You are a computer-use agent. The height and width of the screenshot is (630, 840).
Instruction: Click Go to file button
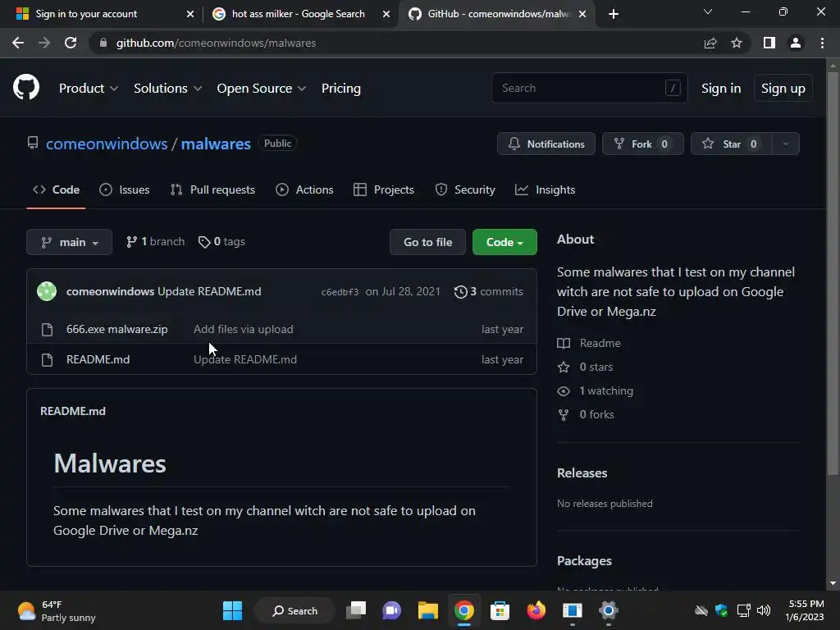[427, 242]
